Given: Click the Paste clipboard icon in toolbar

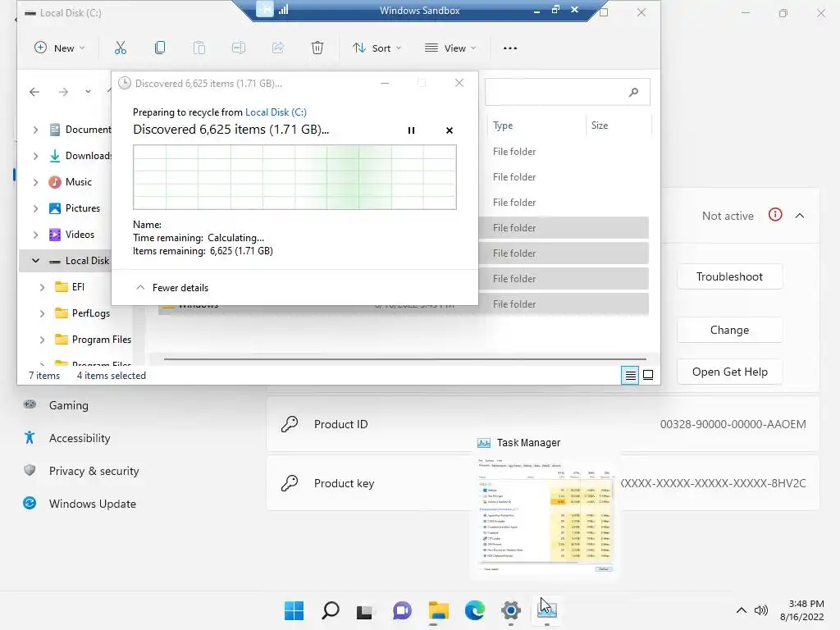Looking at the screenshot, I should tap(199, 48).
